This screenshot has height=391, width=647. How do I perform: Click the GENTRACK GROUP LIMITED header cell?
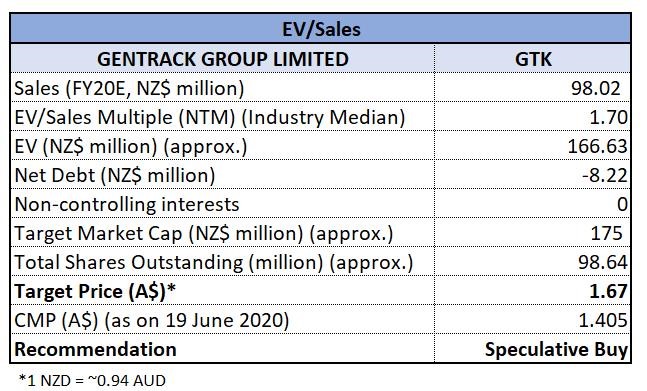(x=223, y=59)
